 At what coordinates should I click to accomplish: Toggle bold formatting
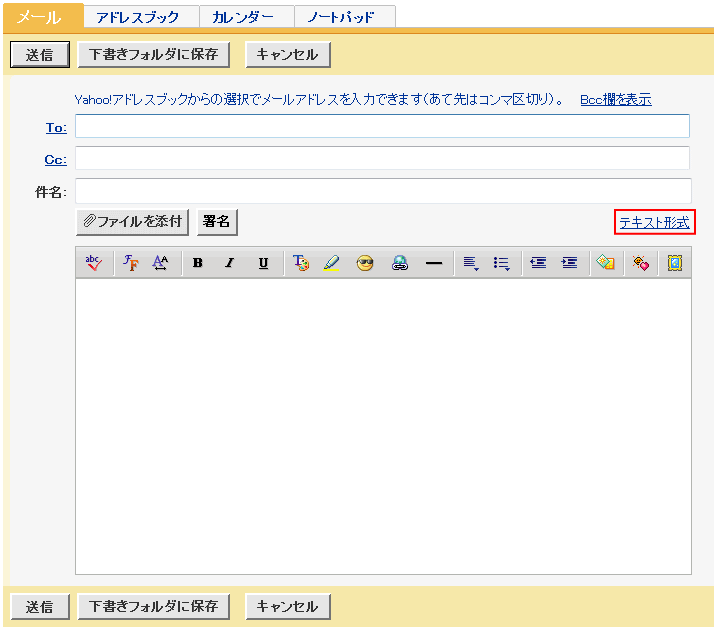198,263
